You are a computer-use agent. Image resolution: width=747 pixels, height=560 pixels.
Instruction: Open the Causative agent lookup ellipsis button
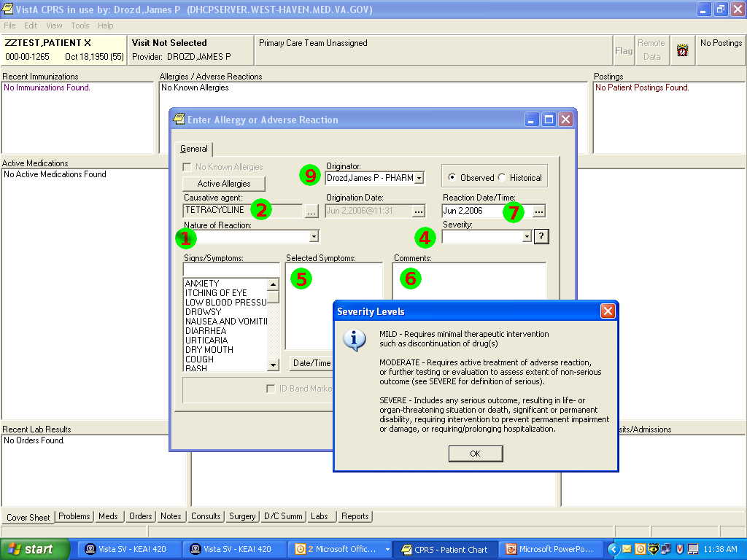click(x=311, y=211)
